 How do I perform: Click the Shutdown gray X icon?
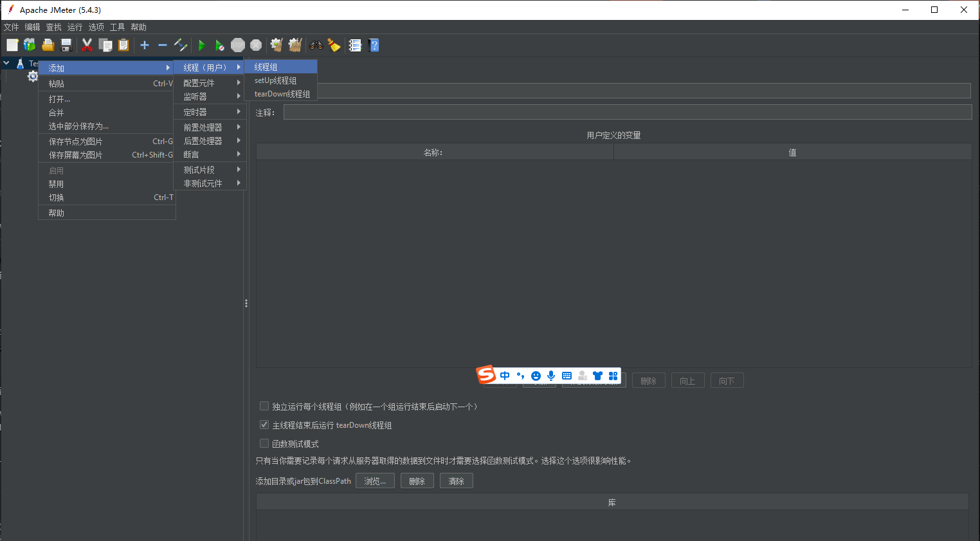pos(256,45)
